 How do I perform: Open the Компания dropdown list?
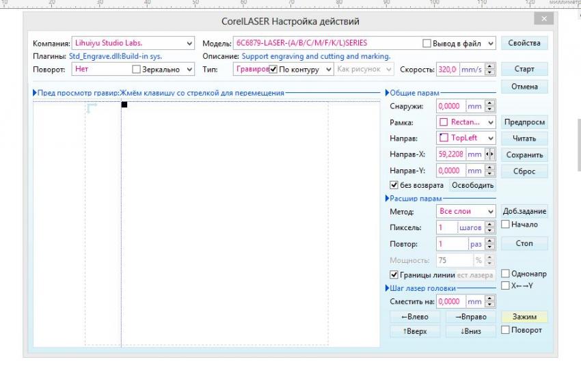[x=189, y=43]
